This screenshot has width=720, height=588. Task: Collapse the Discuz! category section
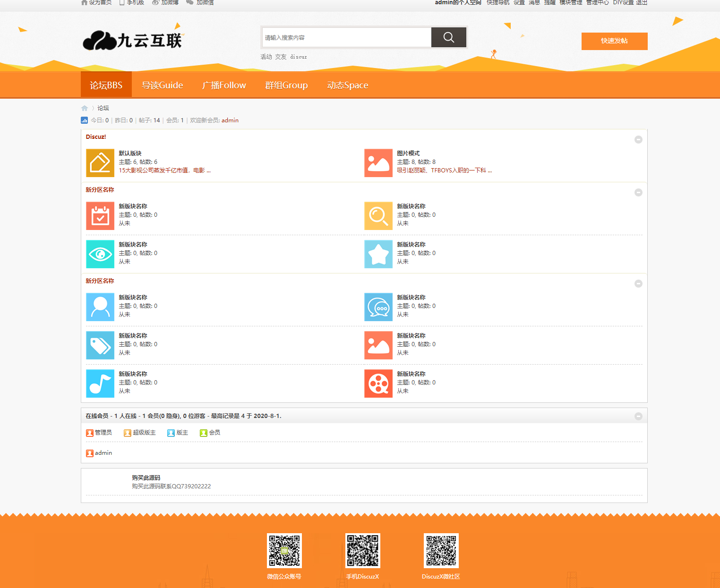click(638, 139)
